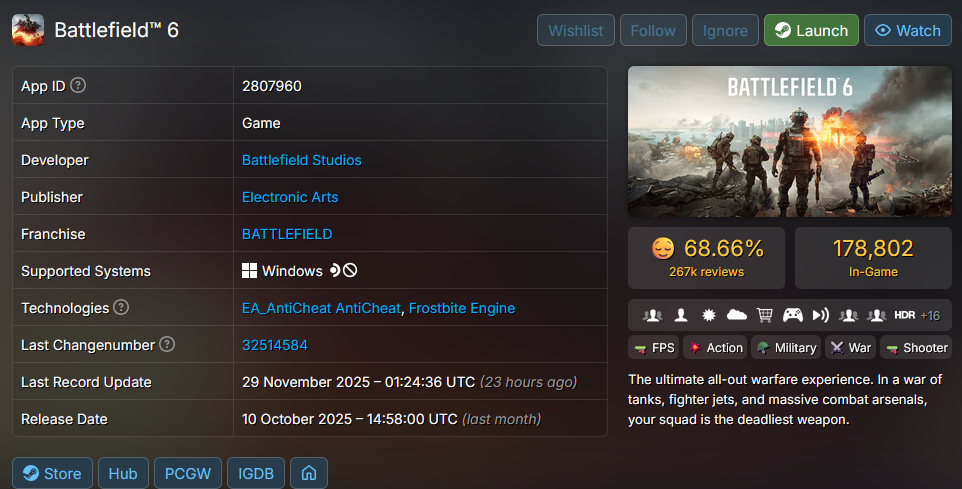Screen dimensions: 962x489
Task: Add Battlefield 6 to Wishlist
Action: click(x=575, y=30)
